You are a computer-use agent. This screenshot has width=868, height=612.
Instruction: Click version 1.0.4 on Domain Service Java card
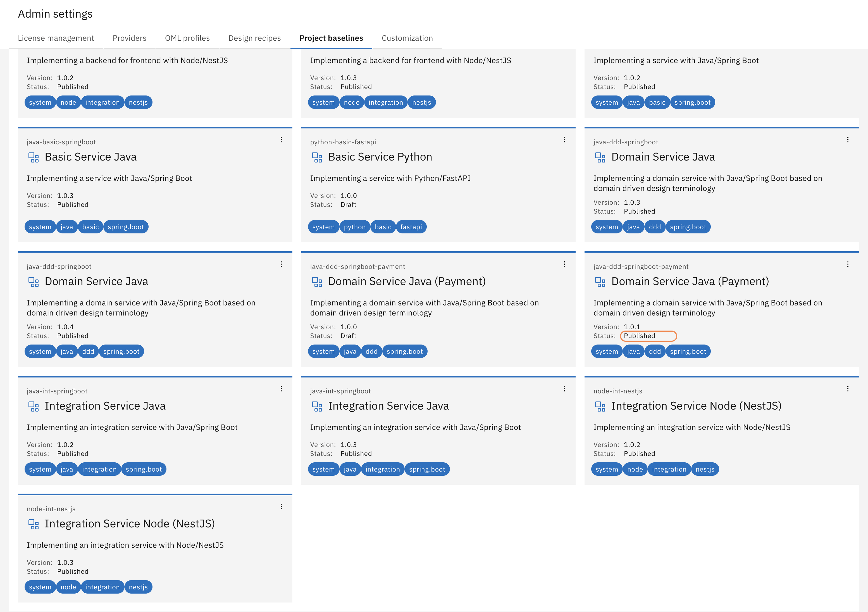click(x=65, y=327)
